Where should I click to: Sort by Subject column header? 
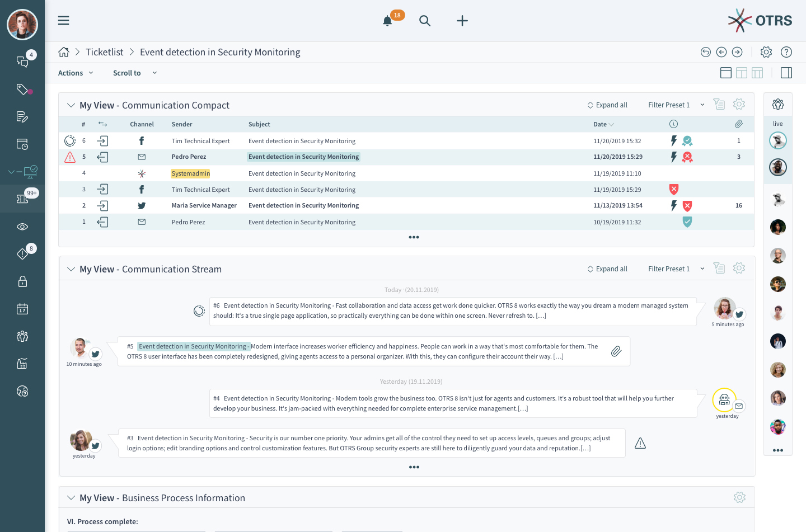click(x=259, y=124)
